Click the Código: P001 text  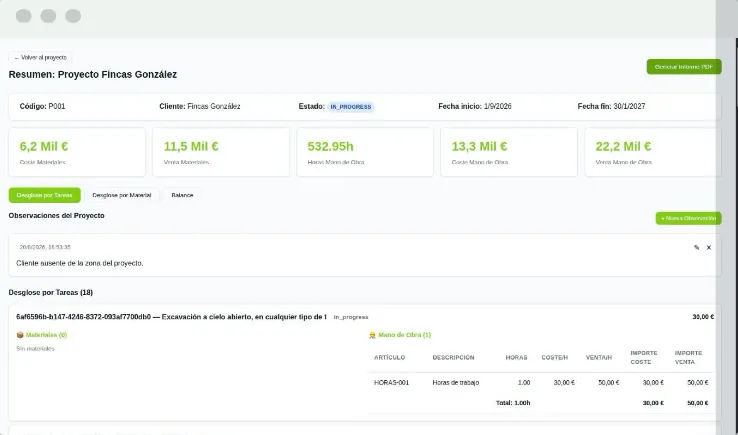coord(42,106)
